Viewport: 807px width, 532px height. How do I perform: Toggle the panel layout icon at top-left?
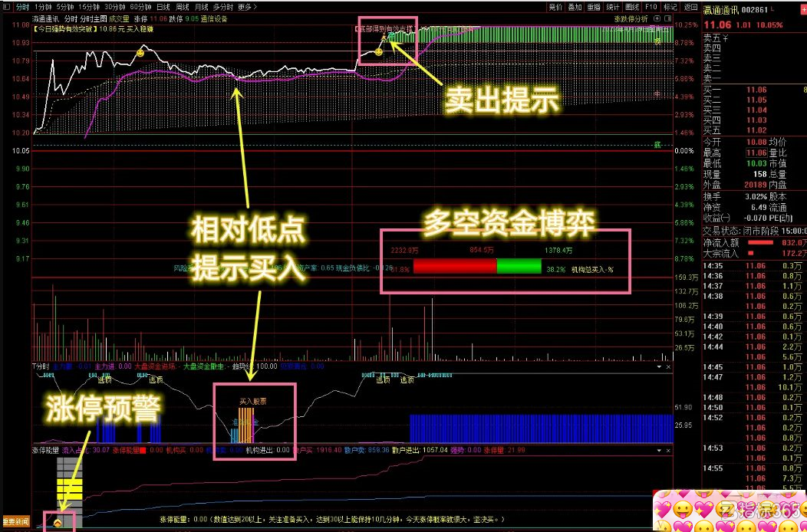[5, 7]
